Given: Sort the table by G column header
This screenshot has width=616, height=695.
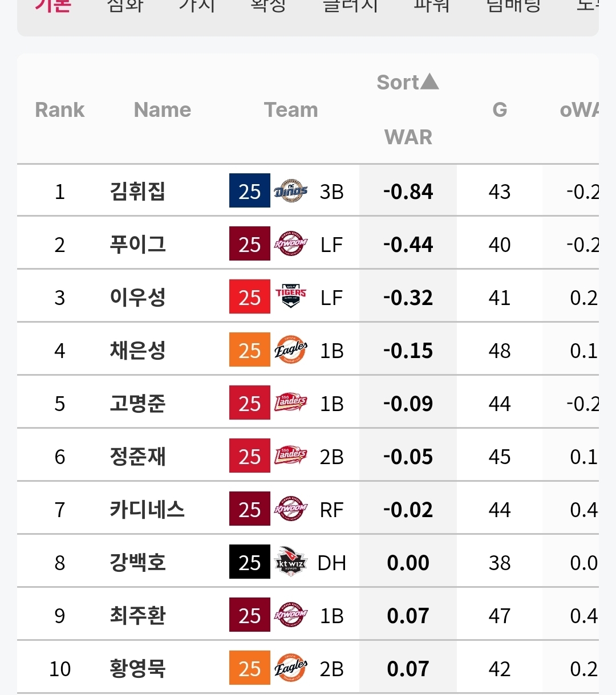Looking at the screenshot, I should (500, 109).
